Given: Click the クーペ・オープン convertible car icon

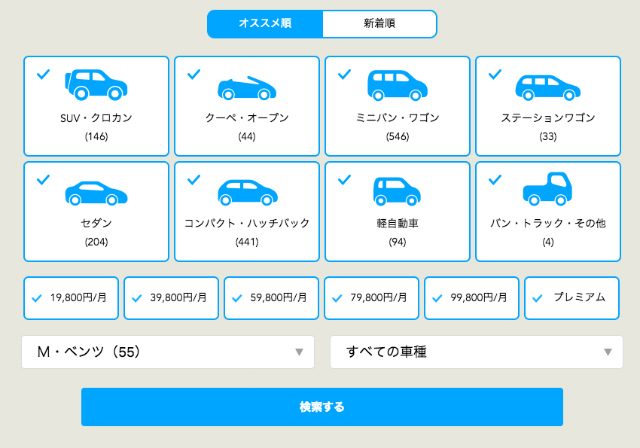Looking at the screenshot, I should (247, 88).
